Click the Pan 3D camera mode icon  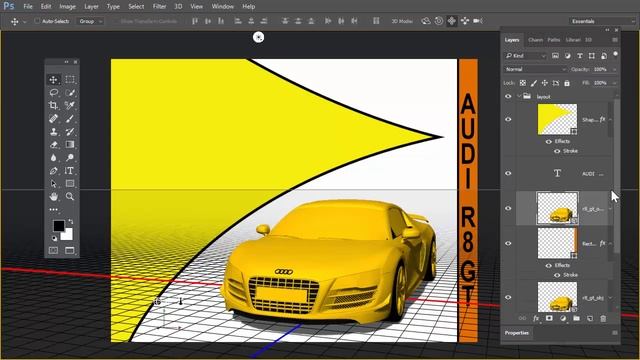point(452,21)
